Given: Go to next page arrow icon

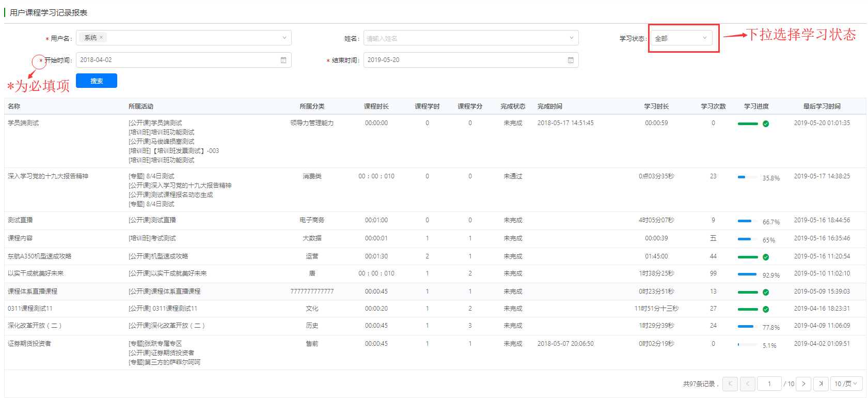Looking at the screenshot, I should coord(803,384).
